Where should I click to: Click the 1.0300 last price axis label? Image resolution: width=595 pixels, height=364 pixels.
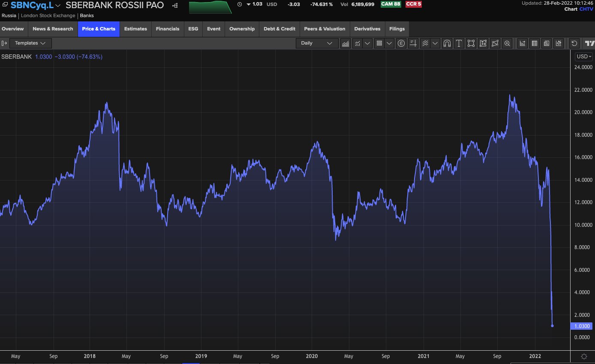pos(581,326)
